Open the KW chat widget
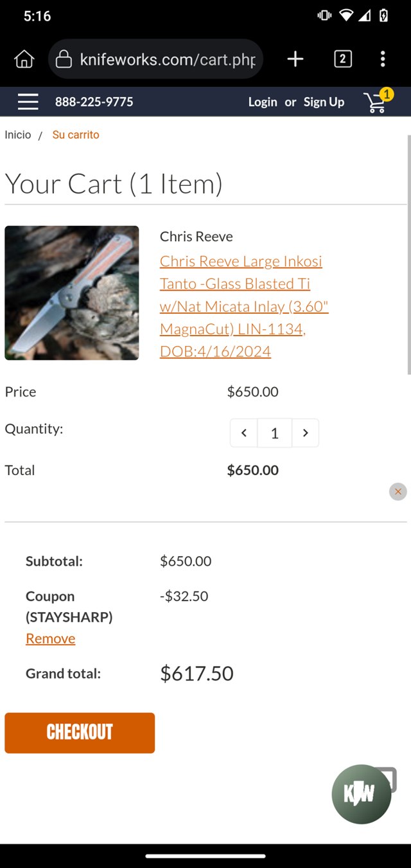This screenshot has width=411, height=868. [362, 794]
